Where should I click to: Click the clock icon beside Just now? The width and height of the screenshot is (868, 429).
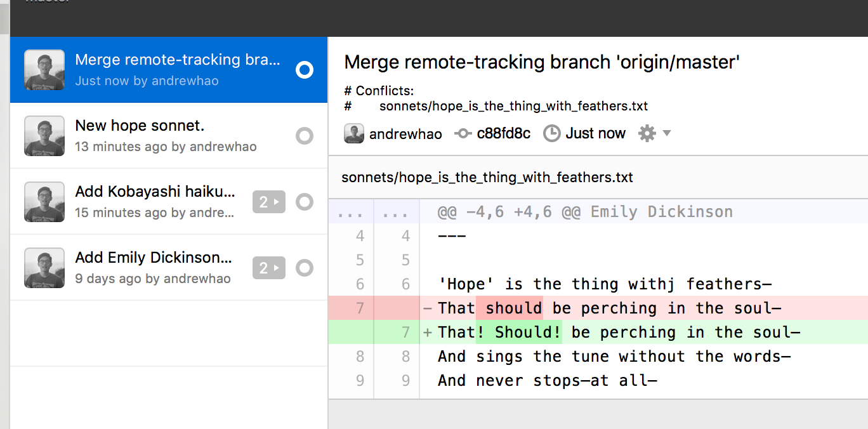coord(552,133)
